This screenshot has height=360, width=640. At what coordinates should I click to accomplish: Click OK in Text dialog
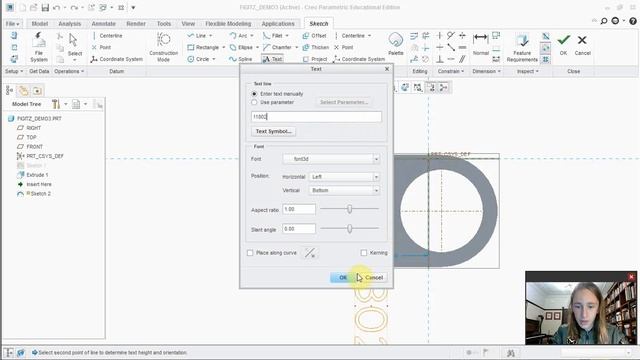point(342,278)
